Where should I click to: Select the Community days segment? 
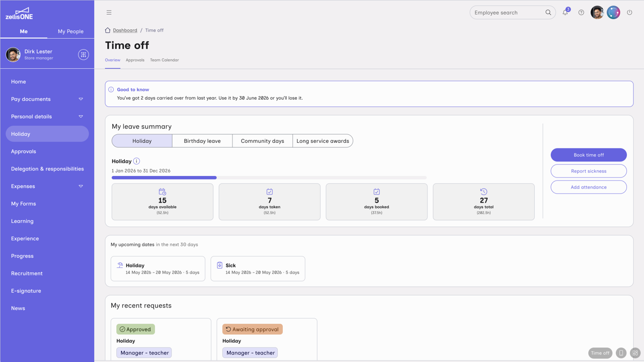pyautogui.click(x=263, y=141)
